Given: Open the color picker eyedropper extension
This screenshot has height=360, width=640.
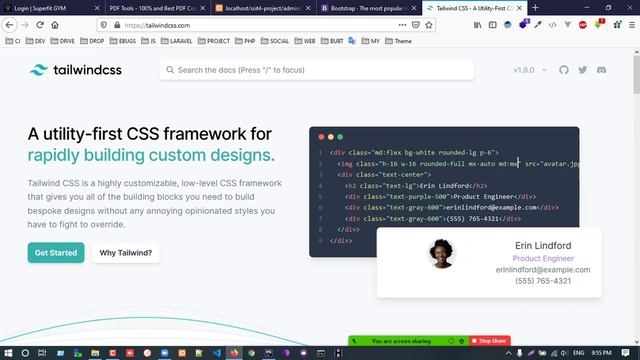Looking at the screenshot, I should pyautogui.click(x=538, y=25).
